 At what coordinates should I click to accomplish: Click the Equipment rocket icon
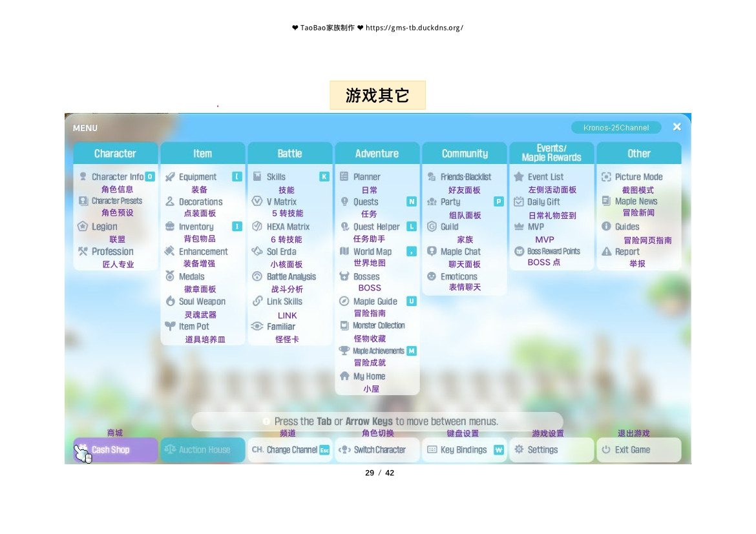170,177
